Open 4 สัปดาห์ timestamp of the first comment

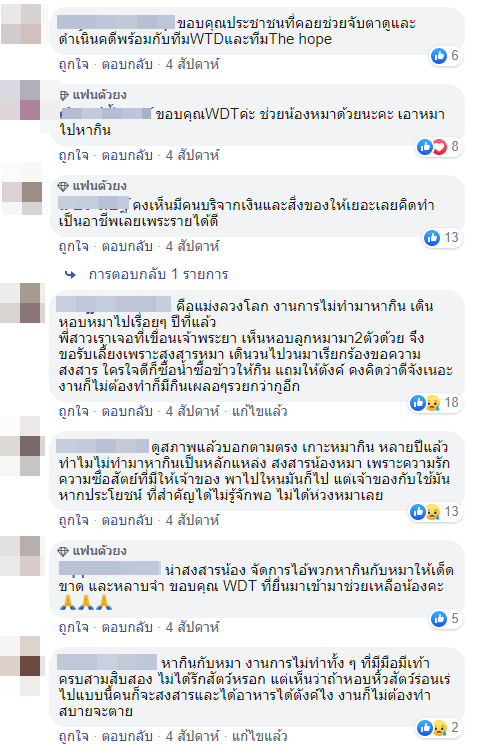coord(192,64)
